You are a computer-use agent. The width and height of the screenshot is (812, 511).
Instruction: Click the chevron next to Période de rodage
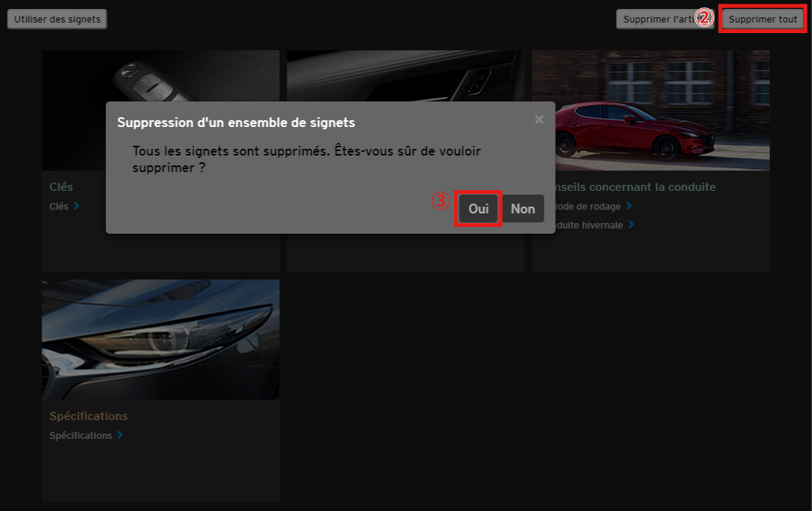click(629, 206)
